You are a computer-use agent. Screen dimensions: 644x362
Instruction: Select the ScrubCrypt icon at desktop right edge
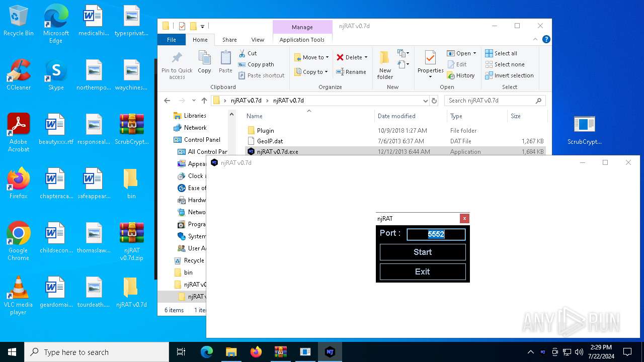click(585, 130)
